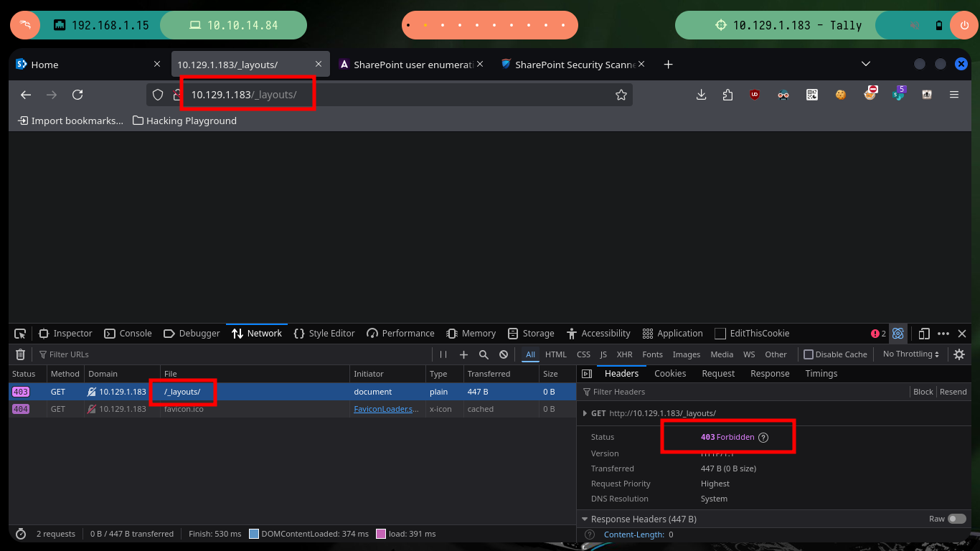Open the downloads panel
Screen dimensions: 980x551
click(702, 95)
